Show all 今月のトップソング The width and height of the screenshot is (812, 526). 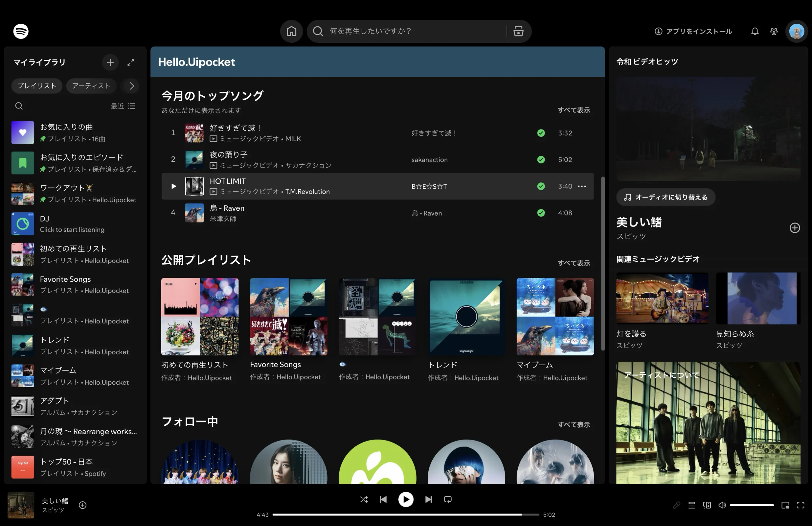coord(574,110)
